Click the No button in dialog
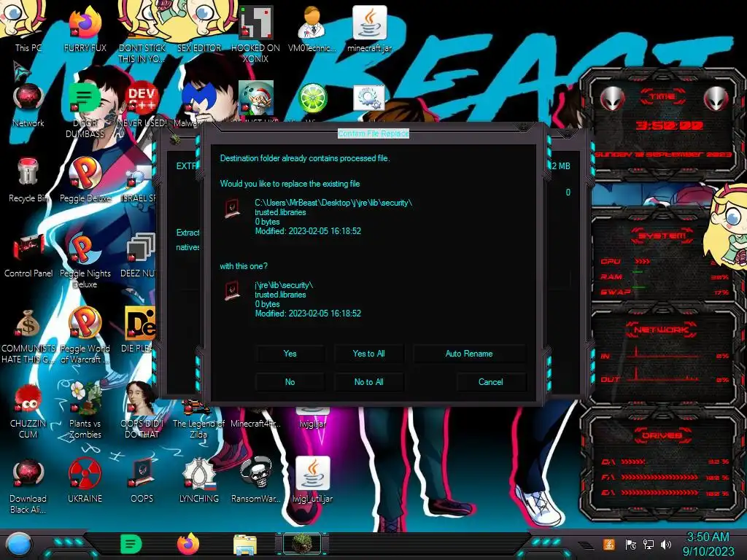Image resolution: width=747 pixels, height=560 pixels. 290,382
